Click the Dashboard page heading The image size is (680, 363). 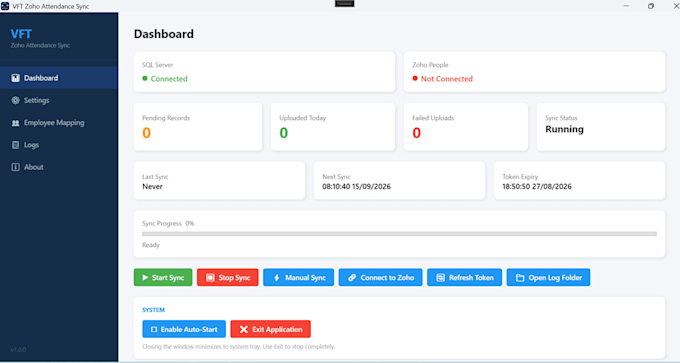click(163, 34)
